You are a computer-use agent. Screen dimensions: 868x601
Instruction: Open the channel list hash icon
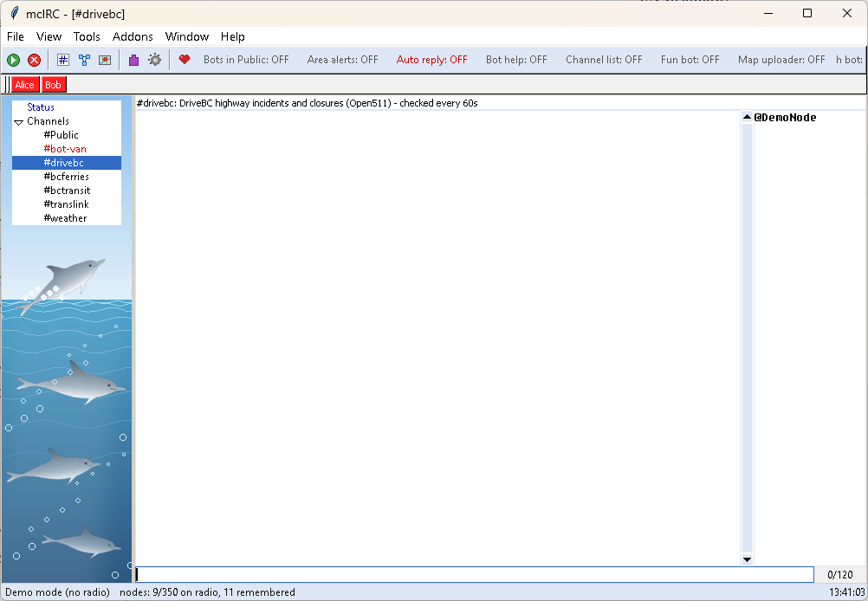point(63,60)
